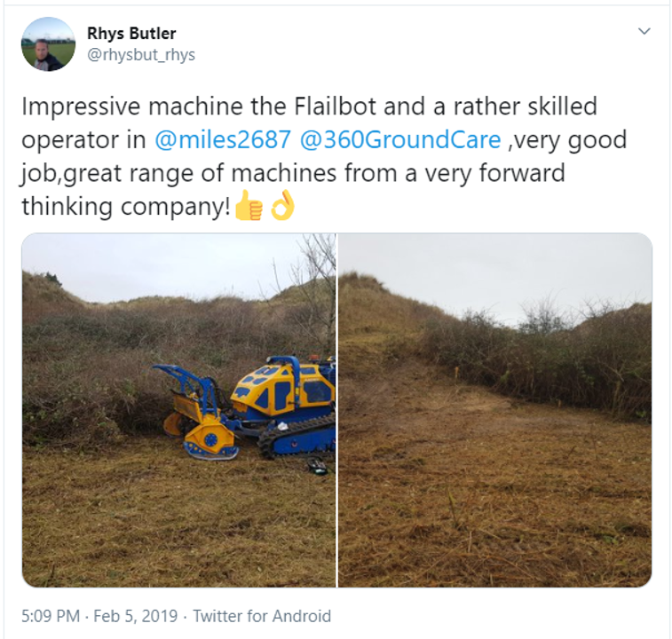This screenshot has height=639, width=672.
Task: Open the @rhysbut_rhys handle
Action: tap(141, 55)
